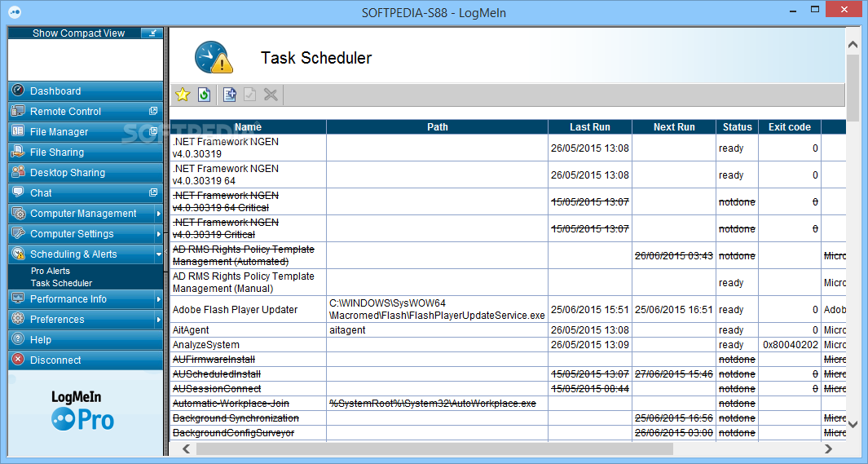Screen dimensions: 868x464
Task: Open the Help menu entry
Action: (86, 339)
